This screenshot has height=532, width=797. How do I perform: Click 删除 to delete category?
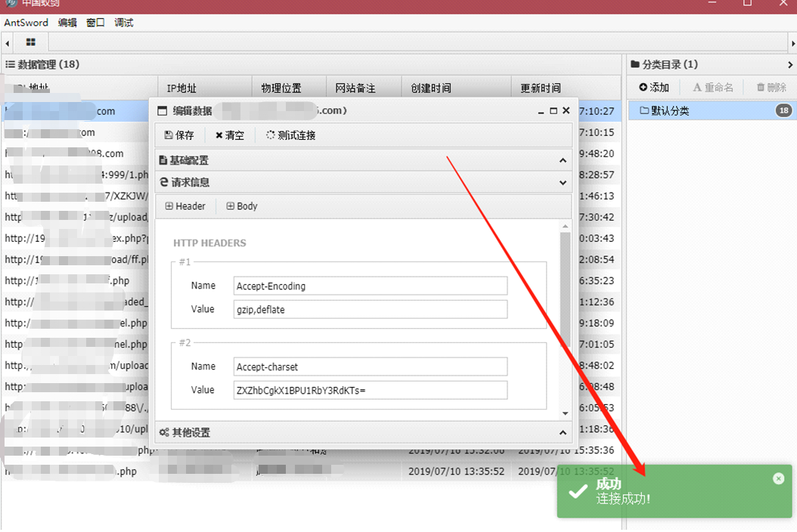point(771,88)
